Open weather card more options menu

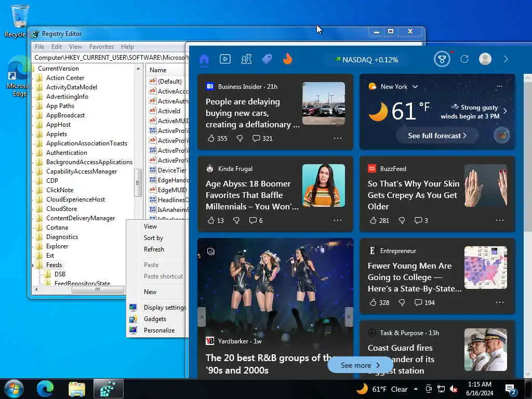pos(500,87)
